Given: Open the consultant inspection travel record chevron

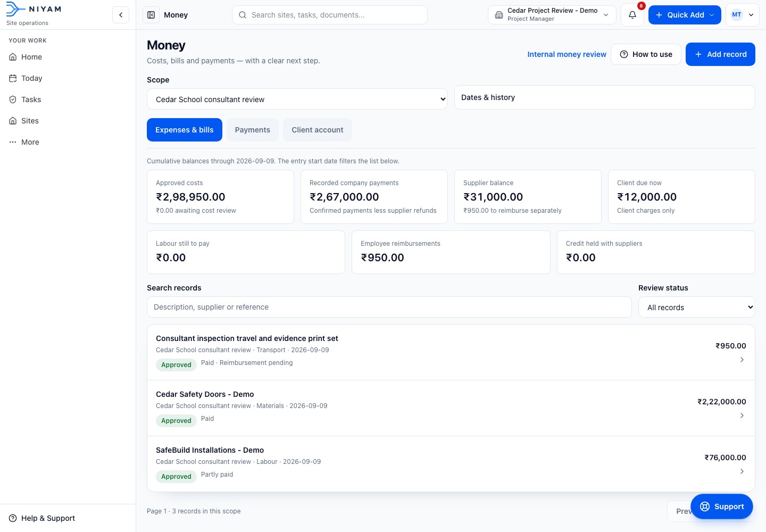Looking at the screenshot, I should pos(742,360).
